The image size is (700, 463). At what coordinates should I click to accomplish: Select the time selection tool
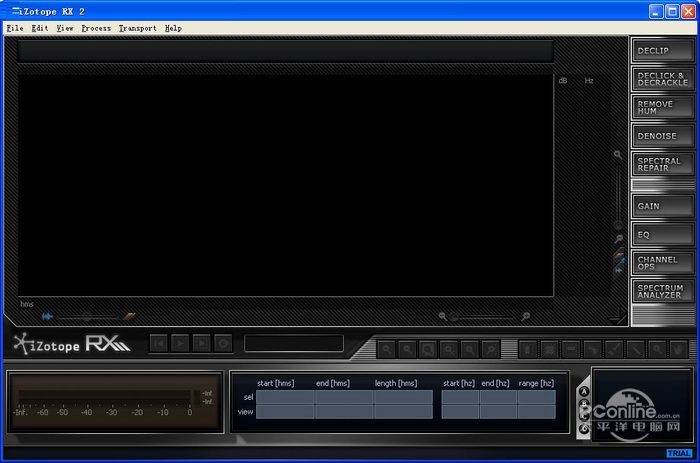528,350
